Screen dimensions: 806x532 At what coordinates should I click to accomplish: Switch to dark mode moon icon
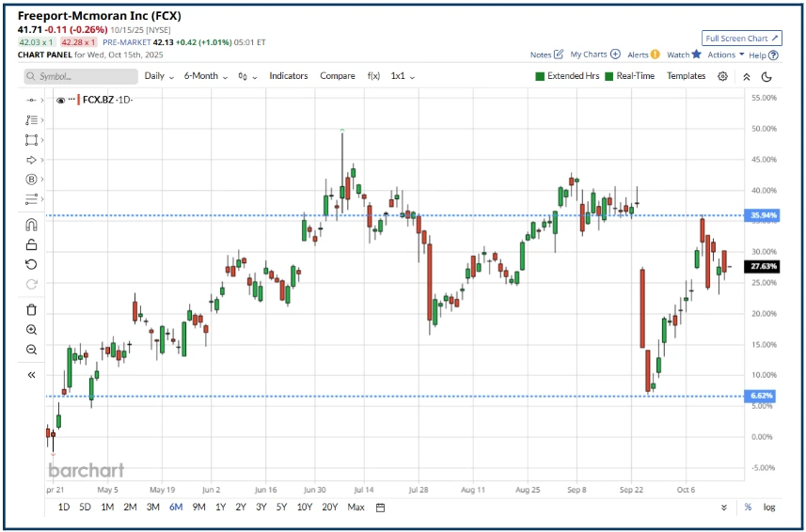coord(766,76)
